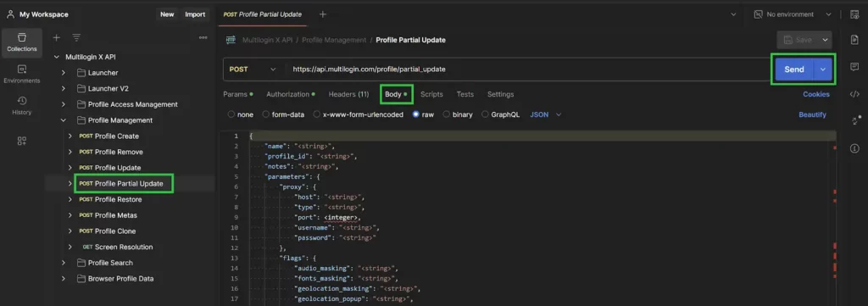Open the Send button dropdown arrow
The image size is (868, 306).
[822, 70]
